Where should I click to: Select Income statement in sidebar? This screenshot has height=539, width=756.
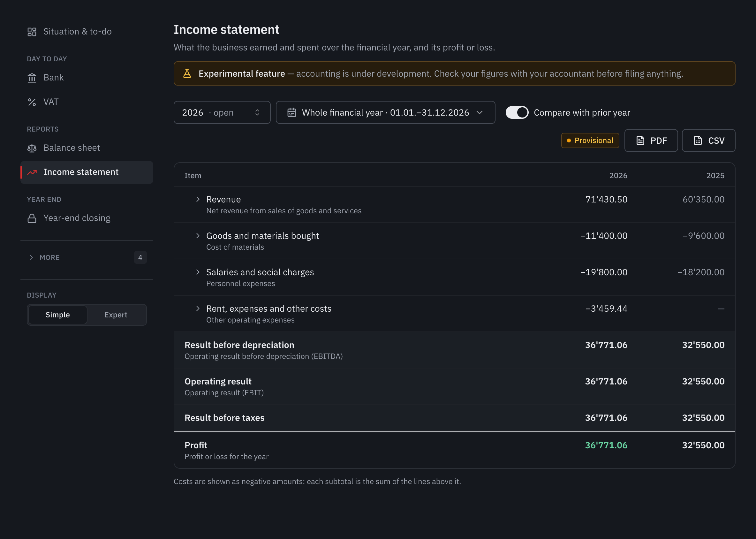click(x=87, y=172)
